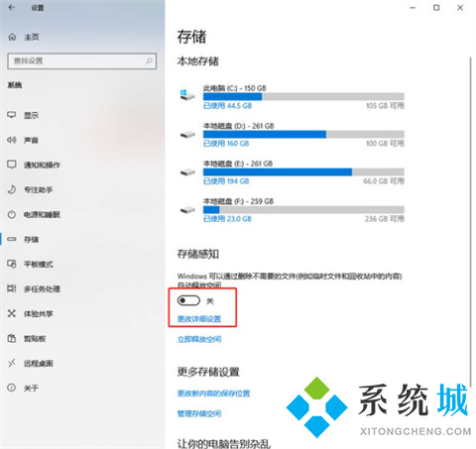The width and height of the screenshot is (476, 449).
Task: Click 236 GB 可用 text
Action: (385, 219)
